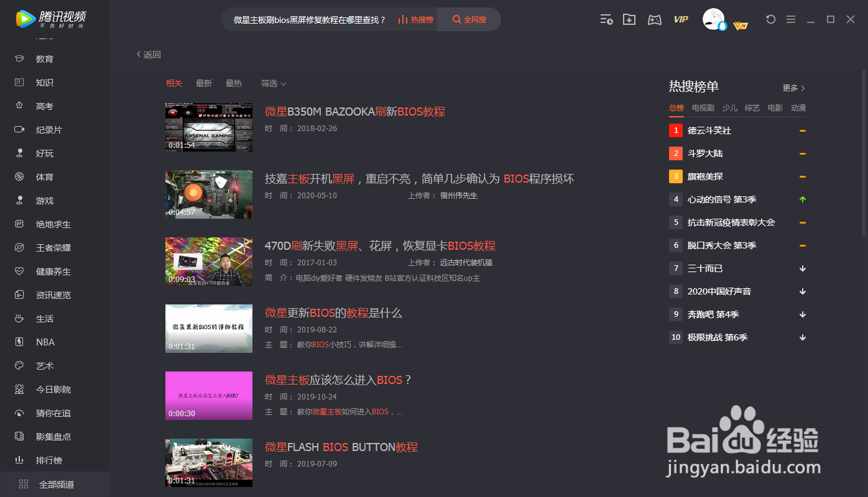Open the 绝地求生 channel icon
This screenshot has width=868, height=497.
[19, 224]
